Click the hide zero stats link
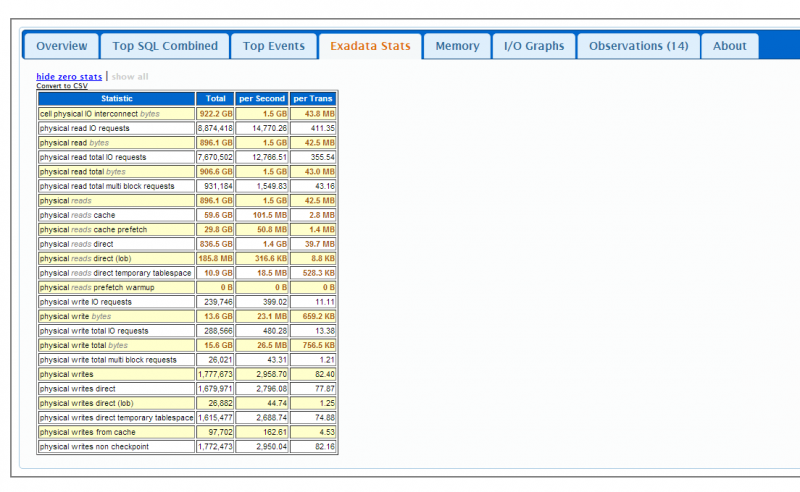800x492 pixels. pos(69,77)
